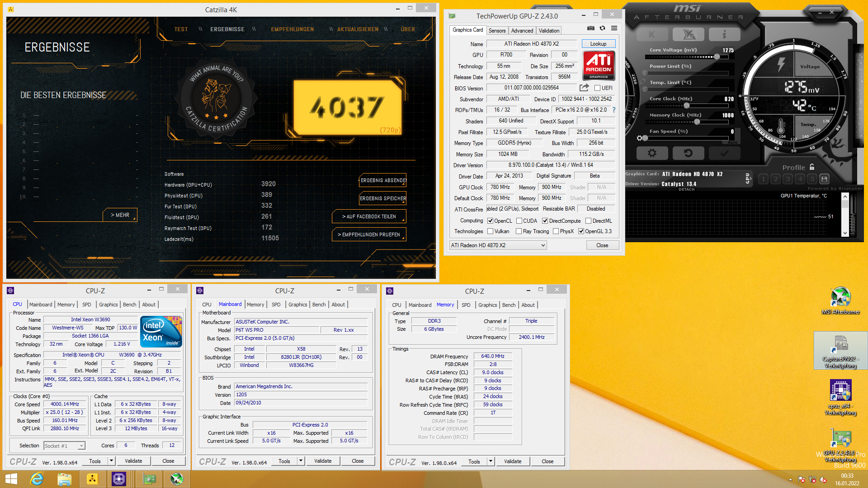Select Afterburner profile slot 1
868x488 pixels.
(763, 179)
